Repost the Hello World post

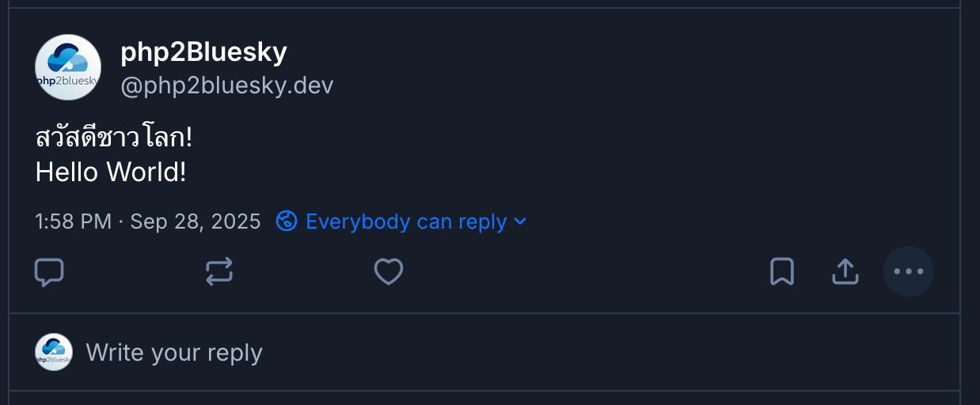(219, 272)
